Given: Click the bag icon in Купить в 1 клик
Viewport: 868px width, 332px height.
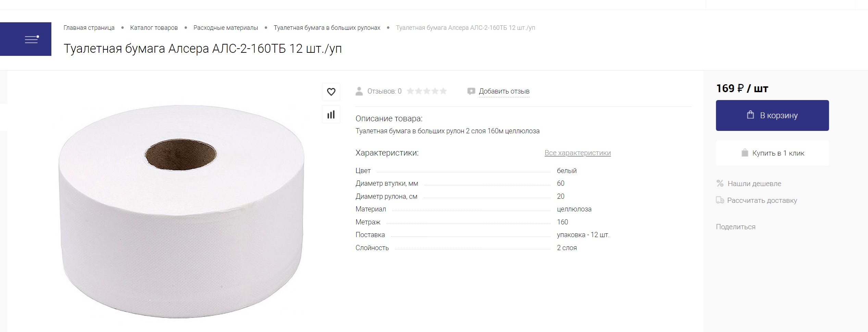Looking at the screenshot, I should pyautogui.click(x=745, y=153).
